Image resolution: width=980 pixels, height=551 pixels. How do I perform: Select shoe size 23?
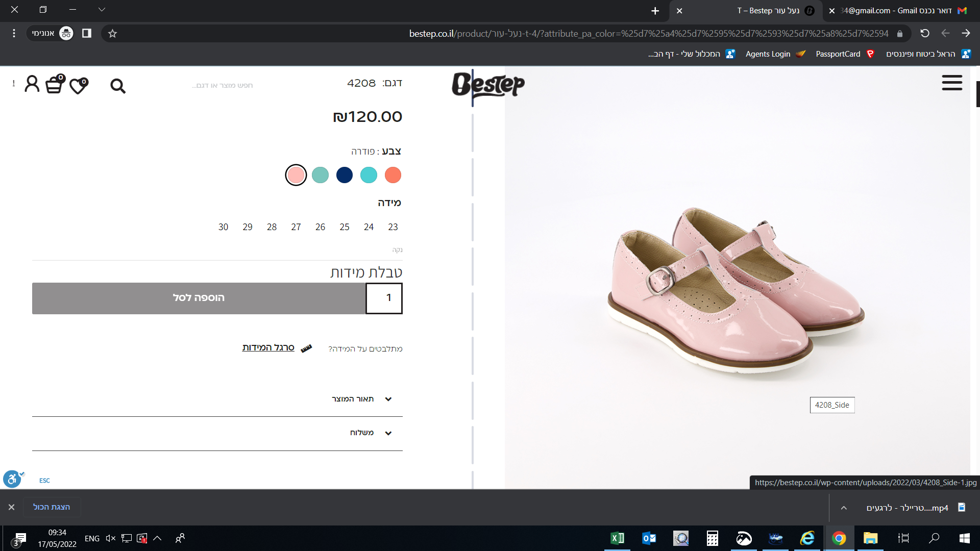click(393, 227)
